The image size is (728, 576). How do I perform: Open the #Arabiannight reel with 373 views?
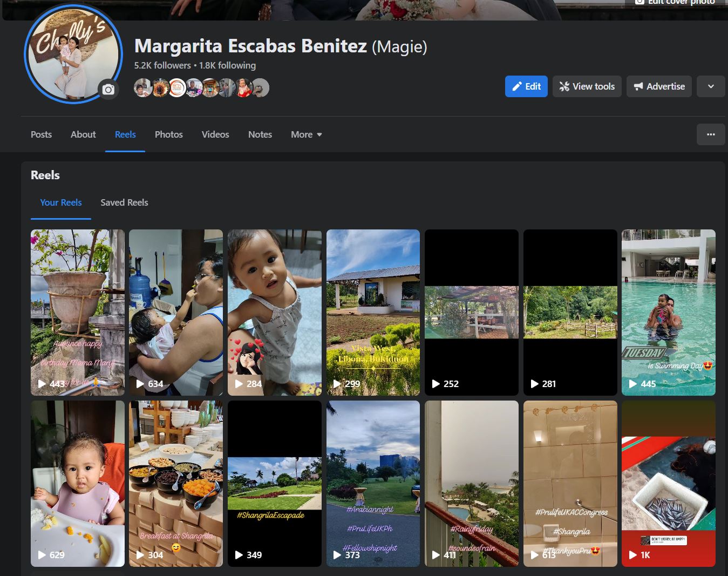373,484
